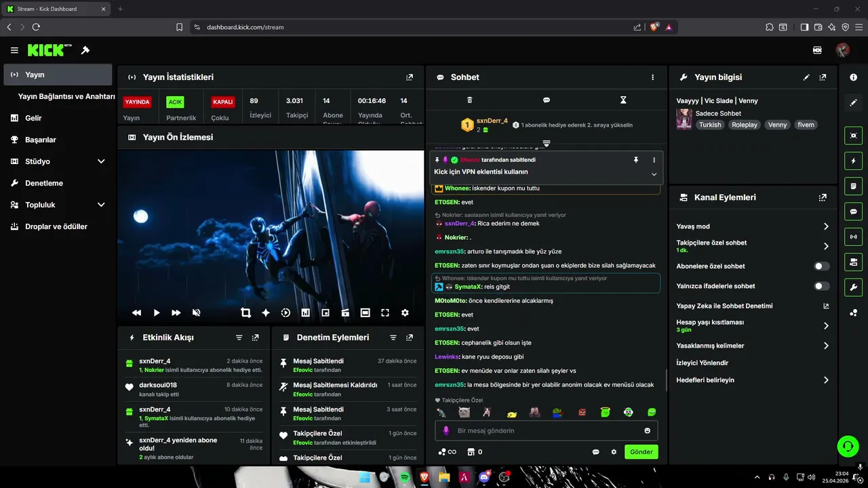This screenshot has width=868, height=488.
Task: Enter fullscreen in stream preview
Action: click(385, 312)
